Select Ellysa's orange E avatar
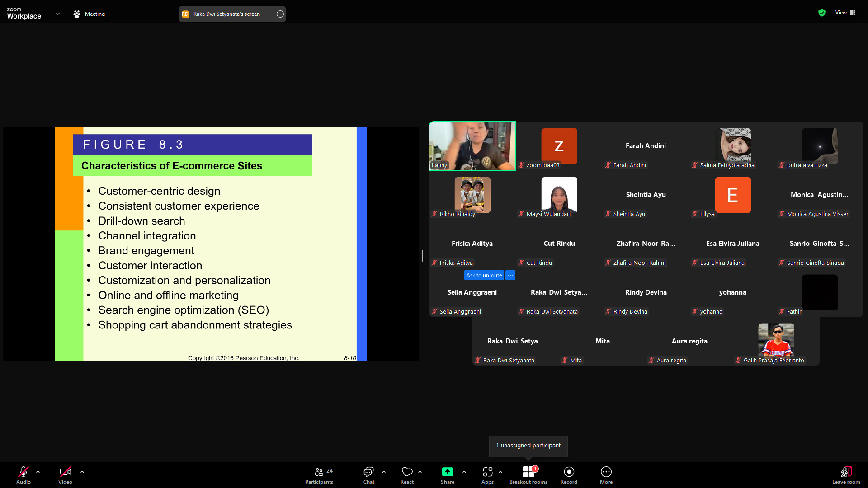Screen dimensions: 868x488 click(733, 195)
